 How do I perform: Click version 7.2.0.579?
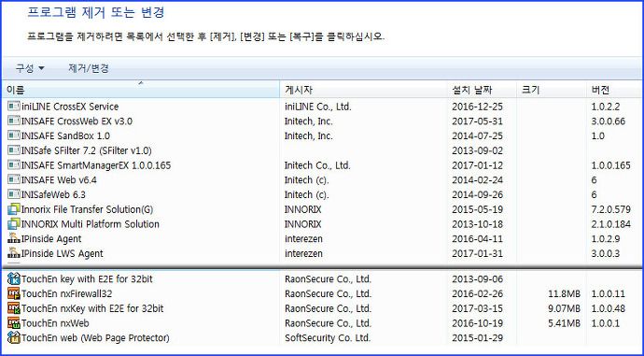click(x=610, y=209)
